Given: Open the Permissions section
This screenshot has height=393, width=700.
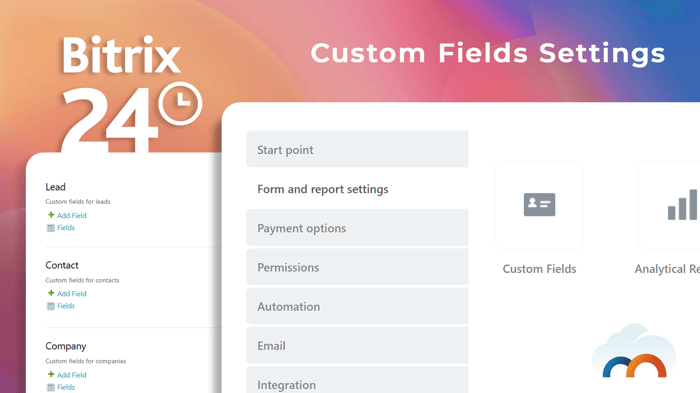Looking at the screenshot, I should coord(357,267).
